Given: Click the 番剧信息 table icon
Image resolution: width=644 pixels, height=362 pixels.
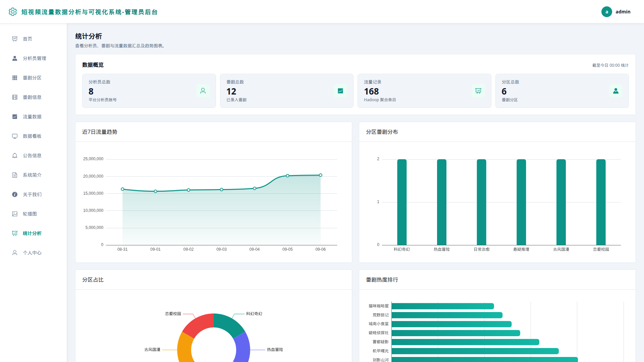Looking at the screenshot, I should [15, 97].
